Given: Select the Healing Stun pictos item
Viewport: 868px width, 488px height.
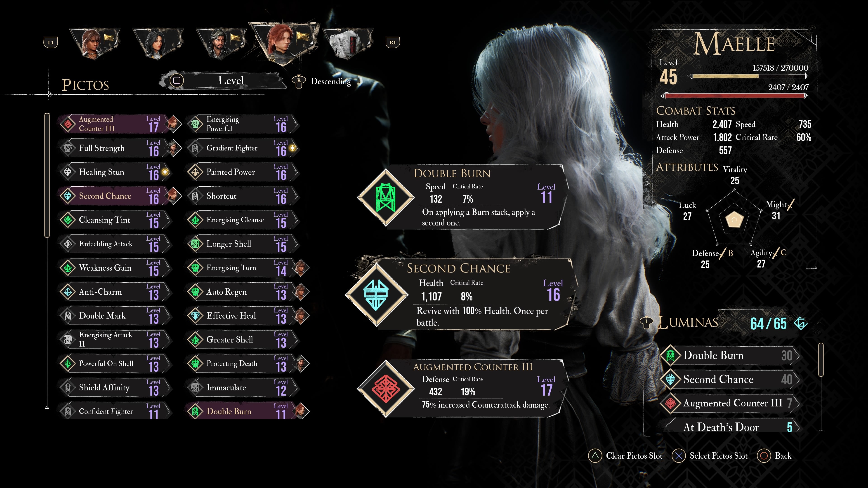Looking at the screenshot, I should point(115,172).
